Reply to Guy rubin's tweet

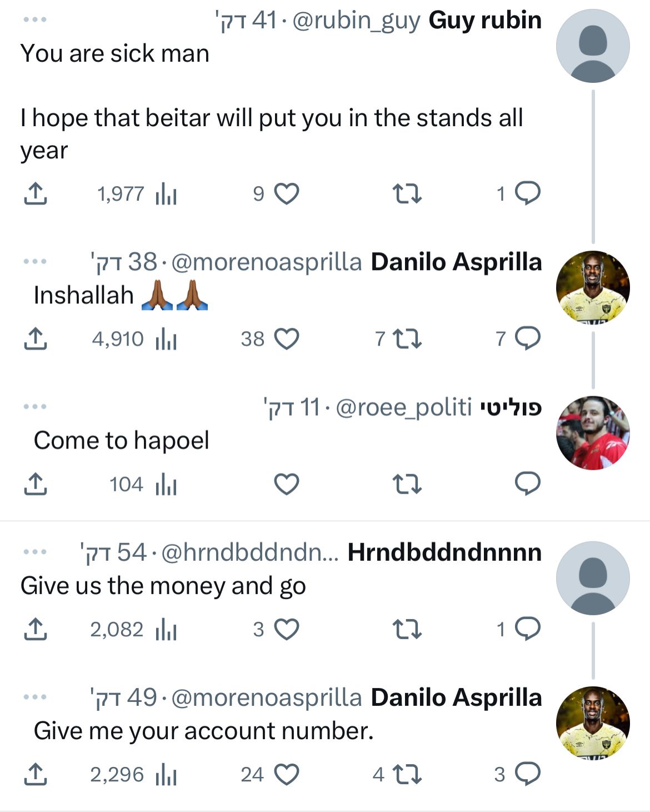pyautogui.click(x=527, y=194)
